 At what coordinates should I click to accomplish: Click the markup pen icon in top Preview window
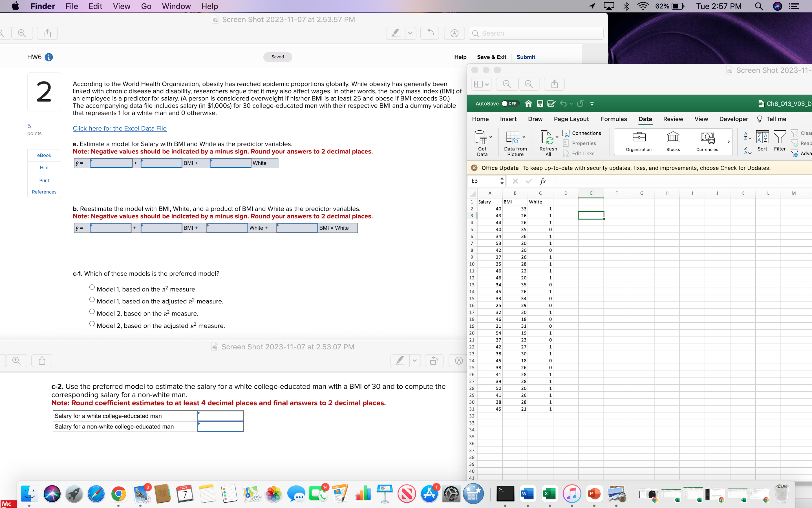(x=396, y=33)
